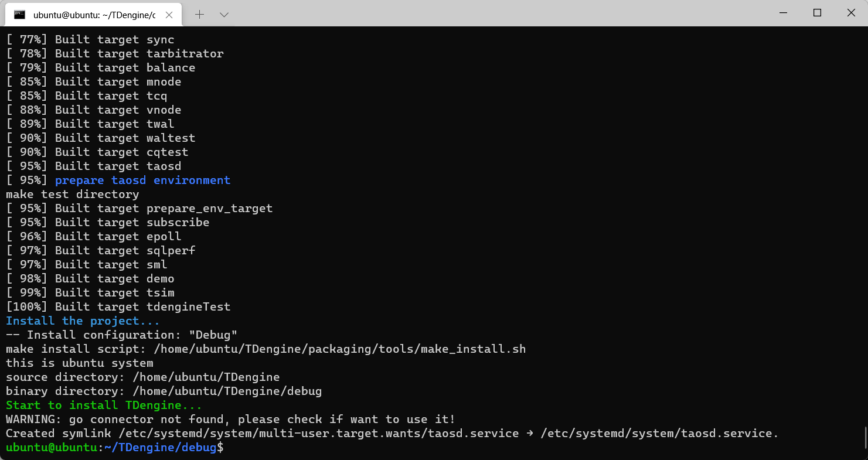Screen dimensions: 868x460
Task: Expand the new tab profiles dropdown chevron
Action: (224, 15)
